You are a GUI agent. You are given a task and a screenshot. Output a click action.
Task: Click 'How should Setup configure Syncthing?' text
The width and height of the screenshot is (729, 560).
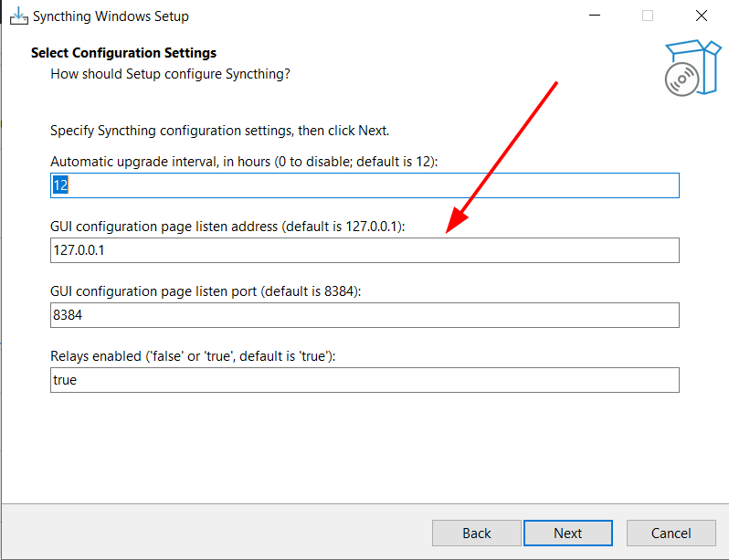point(170,74)
